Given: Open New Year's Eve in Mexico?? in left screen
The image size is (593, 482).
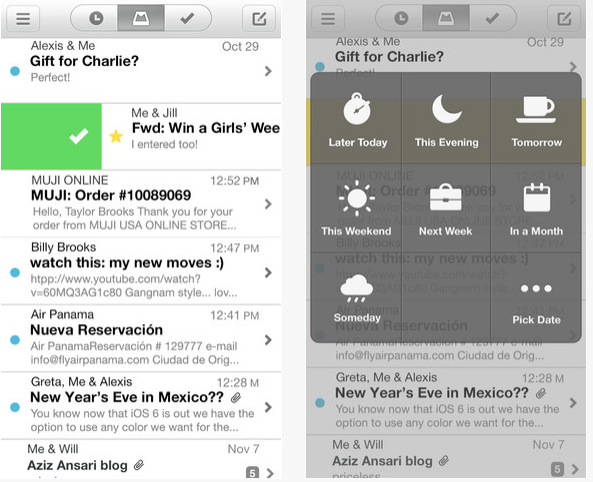Looking at the screenshot, I should 141,406.
